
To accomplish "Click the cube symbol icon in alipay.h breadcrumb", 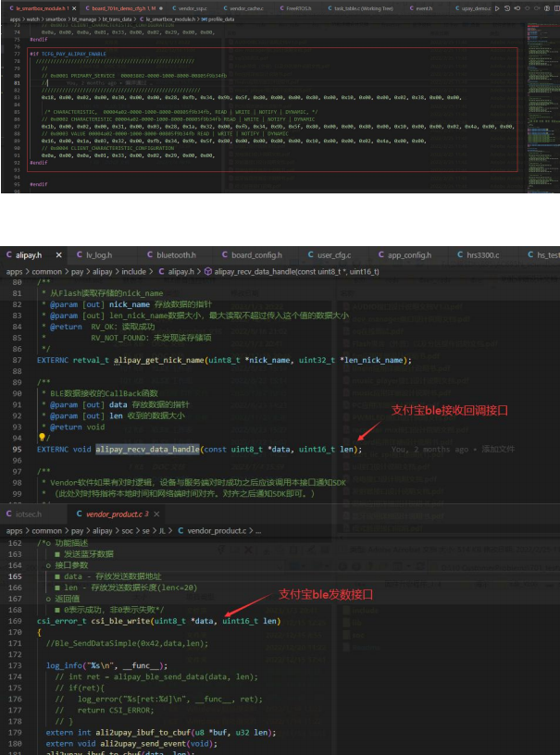I will [208, 272].
